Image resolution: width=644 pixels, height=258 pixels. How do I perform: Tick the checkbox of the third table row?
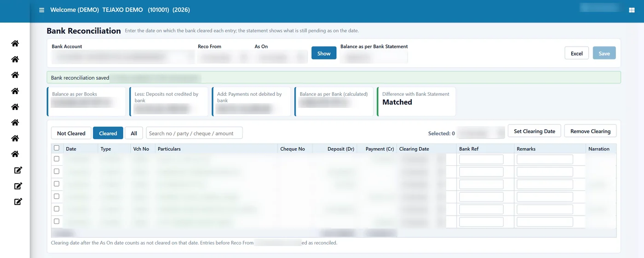57,183
